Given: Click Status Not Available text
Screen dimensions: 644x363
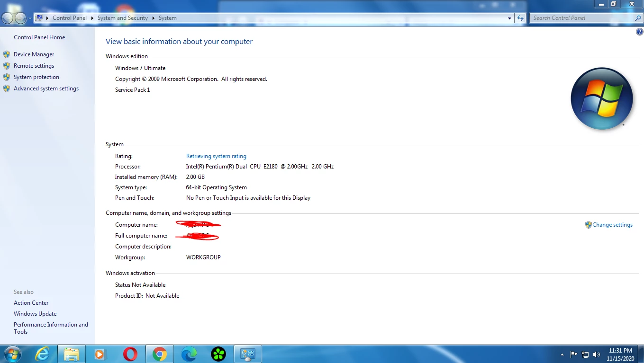Looking at the screenshot, I should 140,285.
